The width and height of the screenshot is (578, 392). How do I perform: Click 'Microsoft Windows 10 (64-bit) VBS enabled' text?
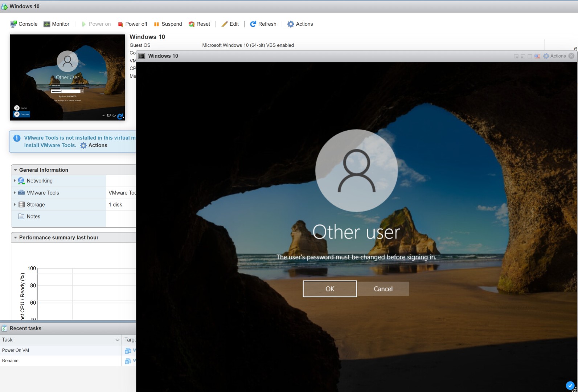[x=248, y=45]
